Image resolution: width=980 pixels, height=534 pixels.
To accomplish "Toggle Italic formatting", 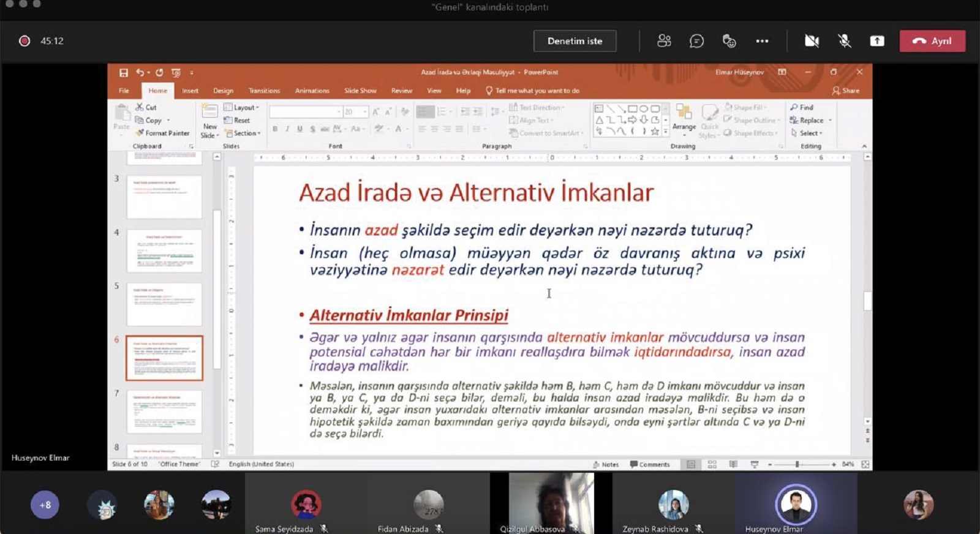I will [x=287, y=129].
